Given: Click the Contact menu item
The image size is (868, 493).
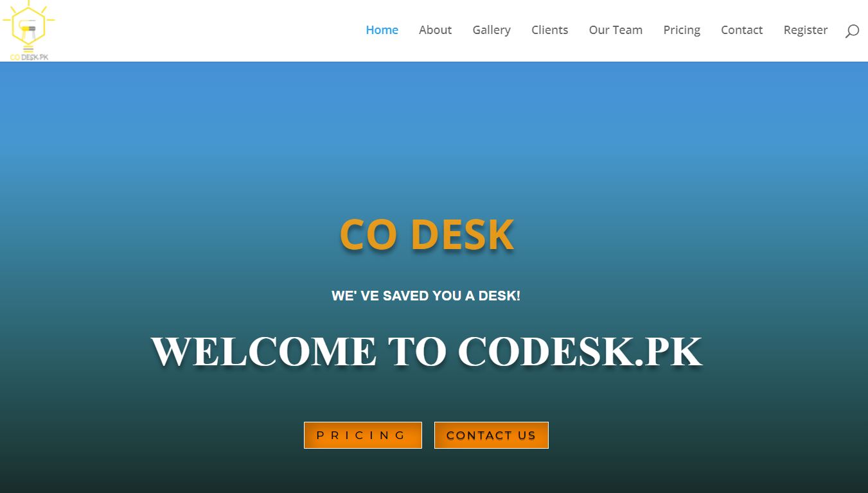Looking at the screenshot, I should 741,30.
